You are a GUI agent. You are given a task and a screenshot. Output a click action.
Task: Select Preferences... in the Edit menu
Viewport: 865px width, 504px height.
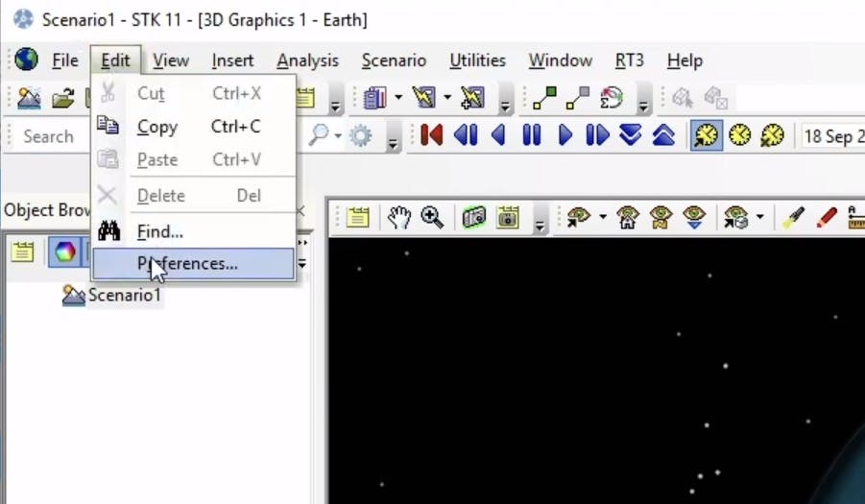tap(193, 264)
